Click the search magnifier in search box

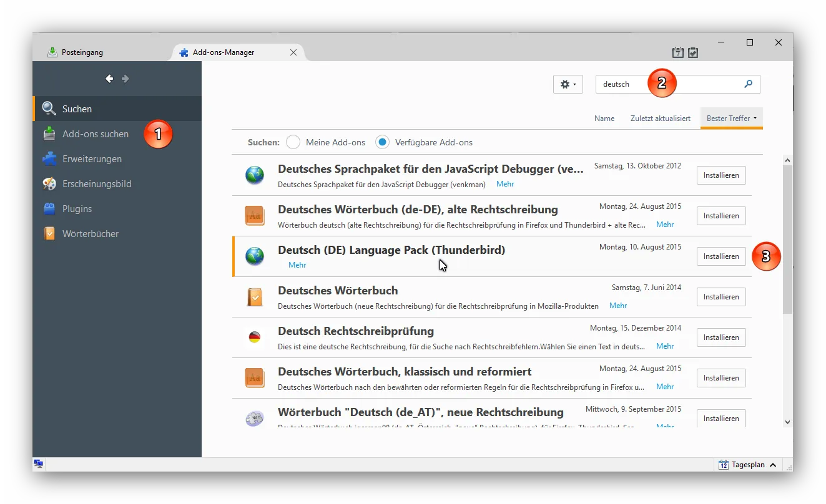click(x=748, y=84)
